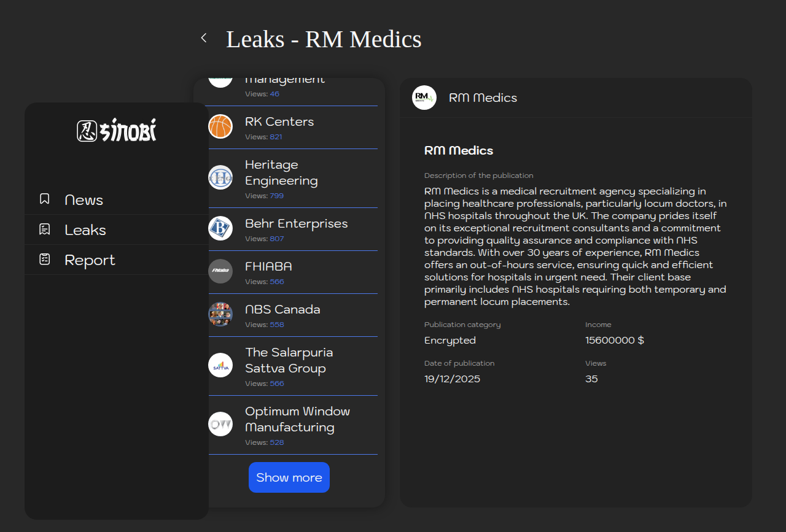Screen dimensions: 786x532
Task: Click the back arrow beside the page title
Action: pos(204,38)
